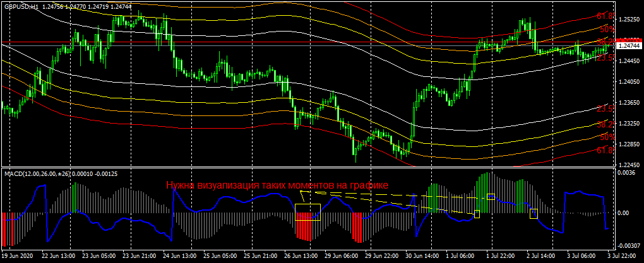Select the red horizontal level line on chart
This screenshot has height=263, width=644.
click(308, 42)
